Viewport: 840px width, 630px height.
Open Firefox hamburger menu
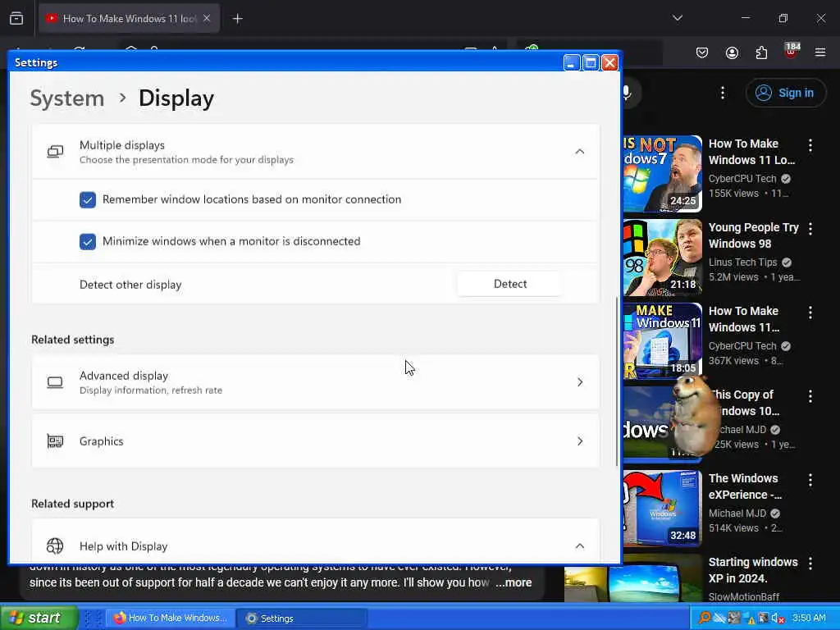pos(820,52)
